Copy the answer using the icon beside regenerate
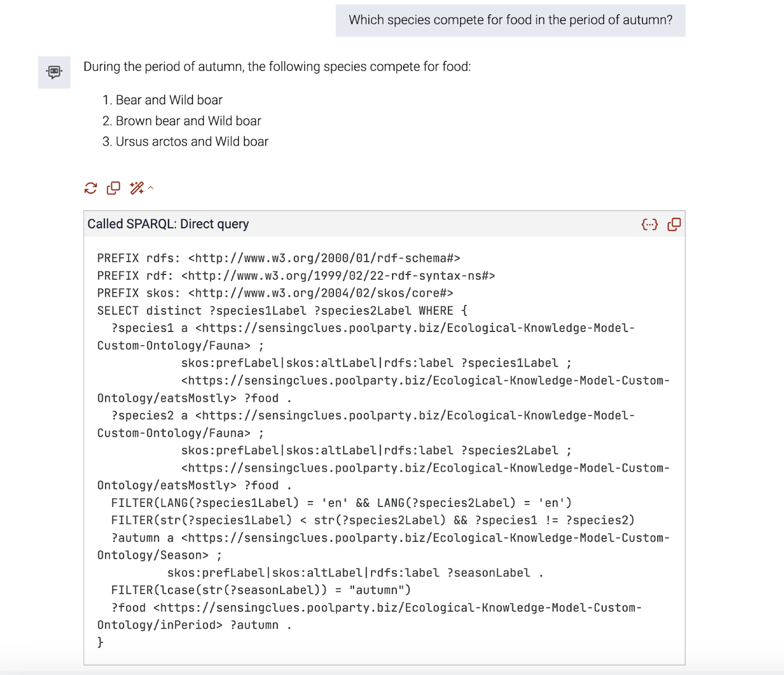The width and height of the screenshot is (784, 675). click(114, 188)
